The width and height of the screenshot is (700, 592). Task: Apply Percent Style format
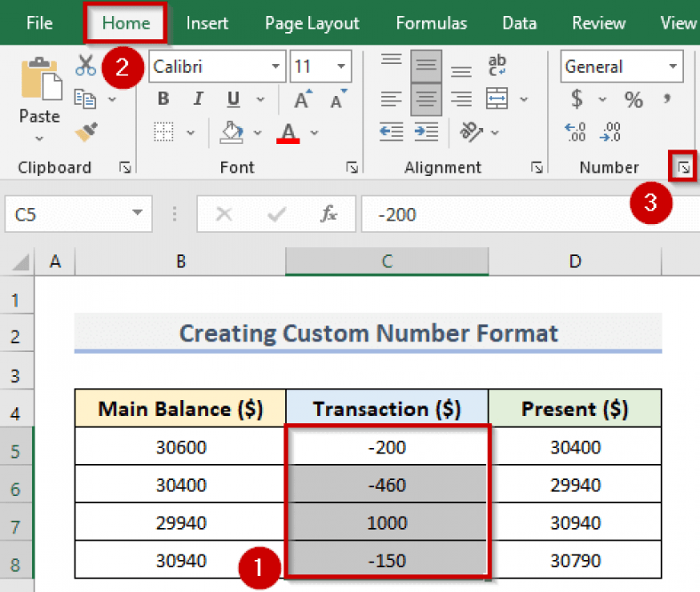point(633,100)
